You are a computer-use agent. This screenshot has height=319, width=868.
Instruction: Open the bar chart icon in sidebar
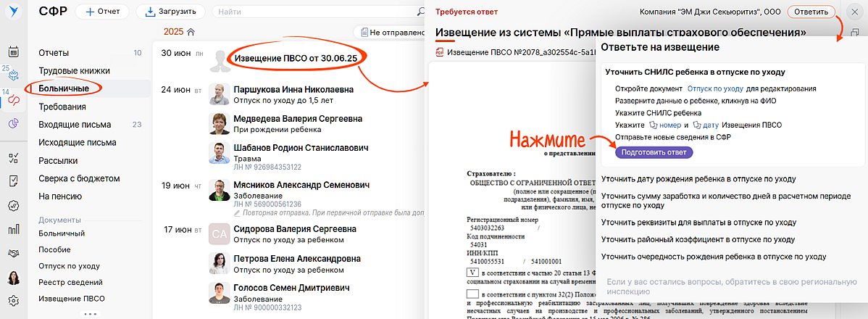pos(13,229)
